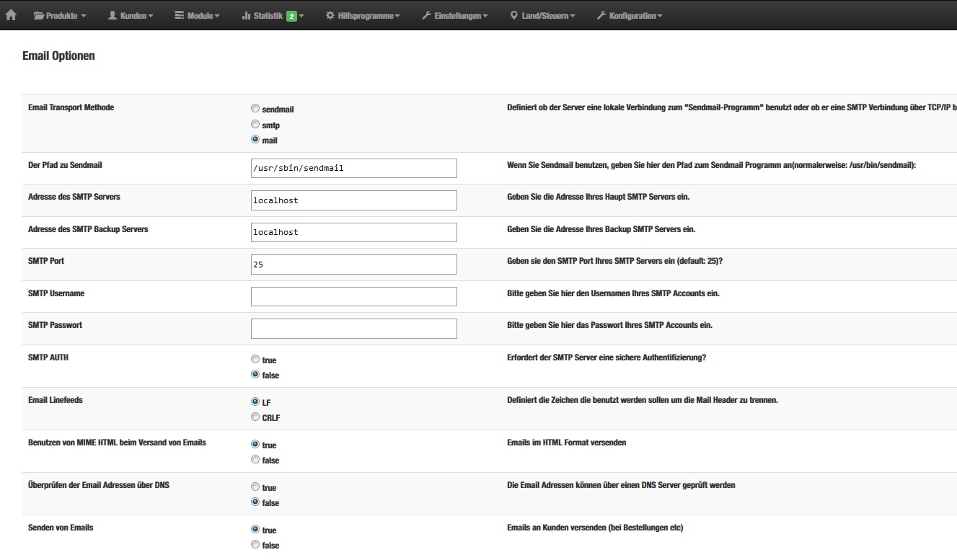Expand the Produkte dropdown menu
The width and height of the screenshot is (957, 560).
point(61,14)
